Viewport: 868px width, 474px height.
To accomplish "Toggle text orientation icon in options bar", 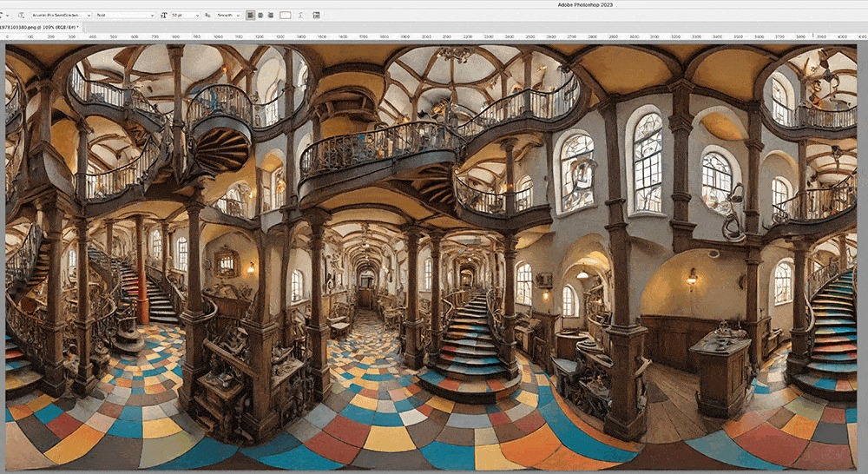I will pyautogui.click(x=21, y=16).
